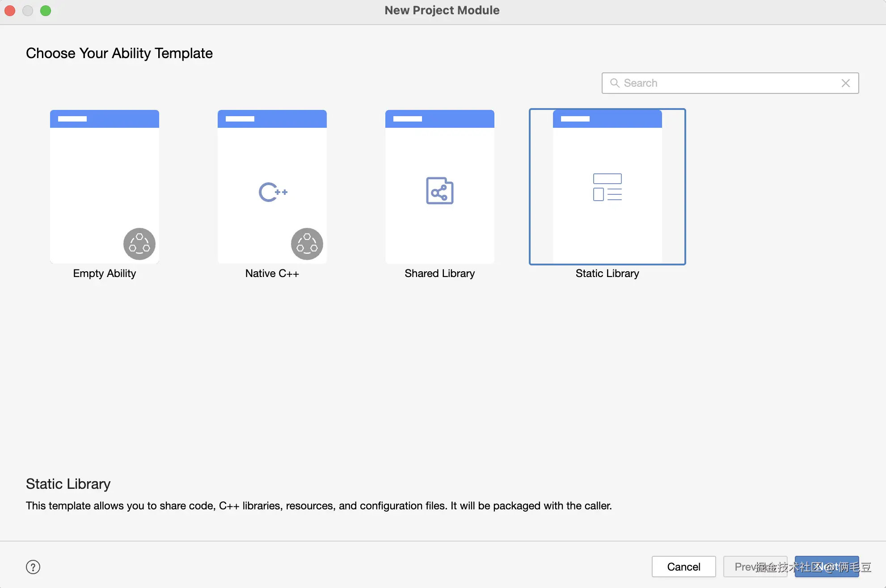Image resolution: width=886 pixels, height=588 pixels.
Task: Click the C++ icon in Native C++ template
Action: 273,192
